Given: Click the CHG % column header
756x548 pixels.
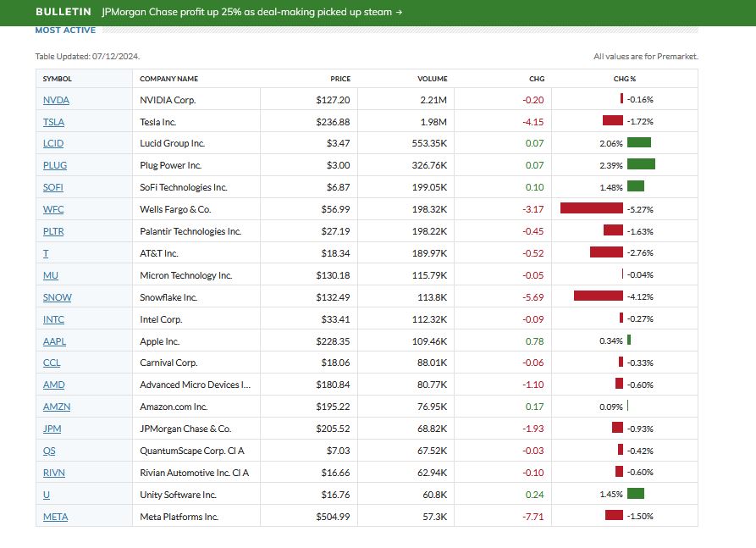Looking at the screenshot, I should [x=624, y=79].
